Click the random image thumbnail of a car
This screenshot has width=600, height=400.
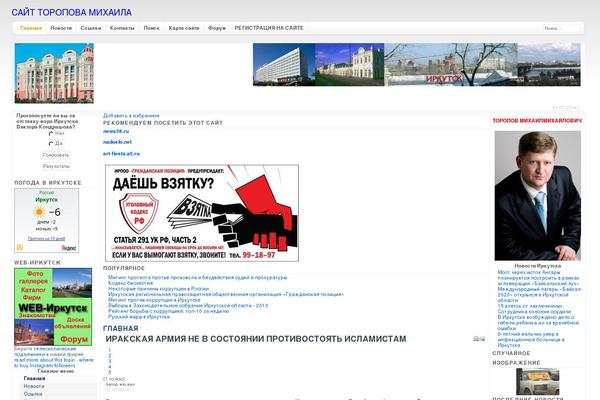coord(537,382)
